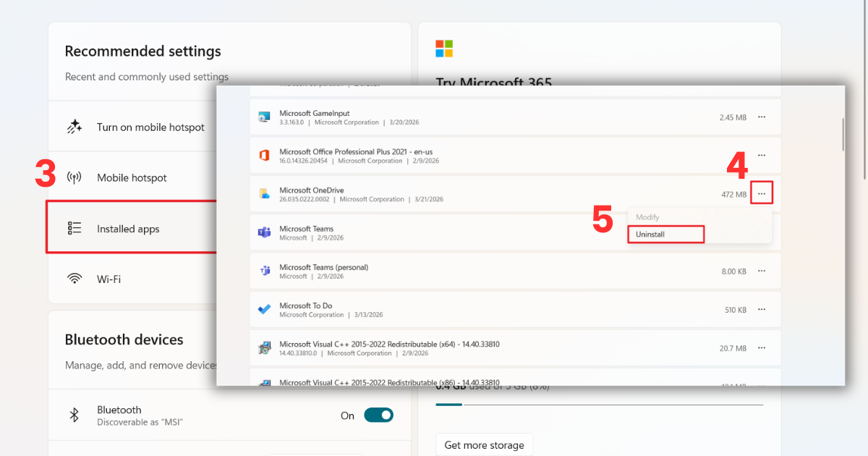Click the mobile hotspot sparkle icon
868x456 pixels.
[x=74, y=127]
